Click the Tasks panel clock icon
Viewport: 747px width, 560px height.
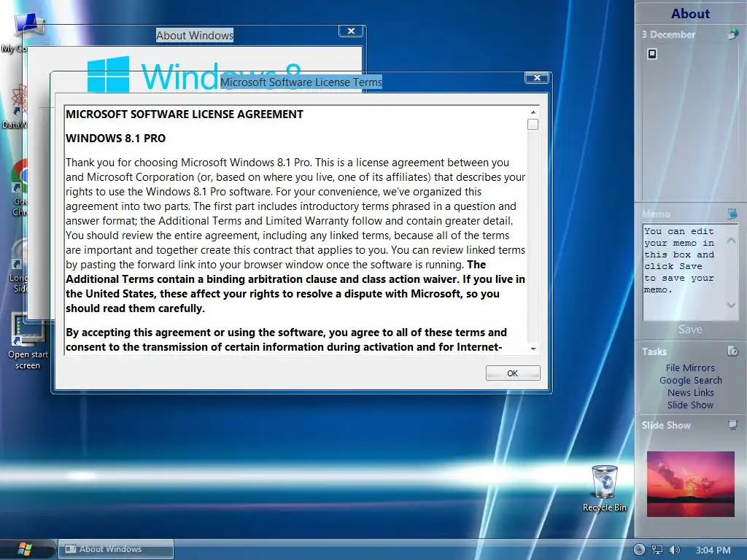pyautogui.click(x=732, y=351)
